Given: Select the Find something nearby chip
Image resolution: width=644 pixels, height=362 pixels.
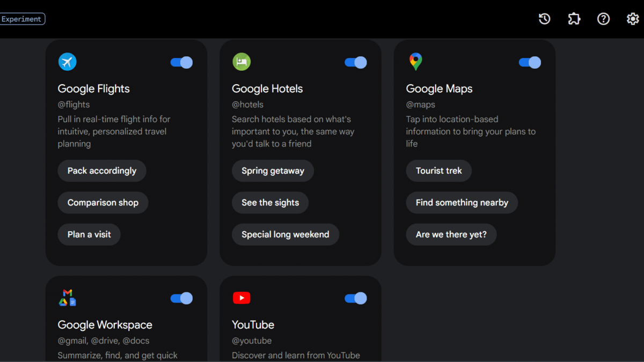Looking at the screenshot, I should point(462,203).
